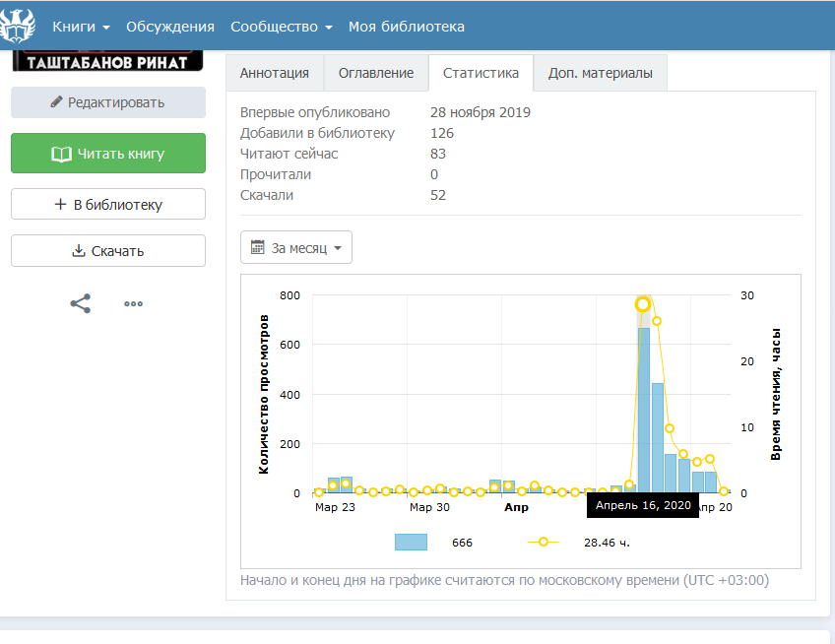This screenshot has height=644, width=835.
Task: Select the Статистика tab
Action: point(481,73)
